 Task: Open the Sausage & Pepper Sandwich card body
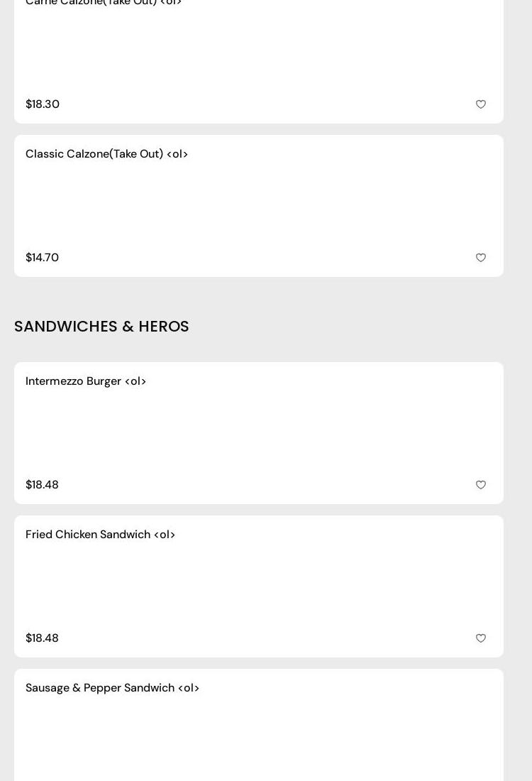pyautogui.click(x=259, y=738)
